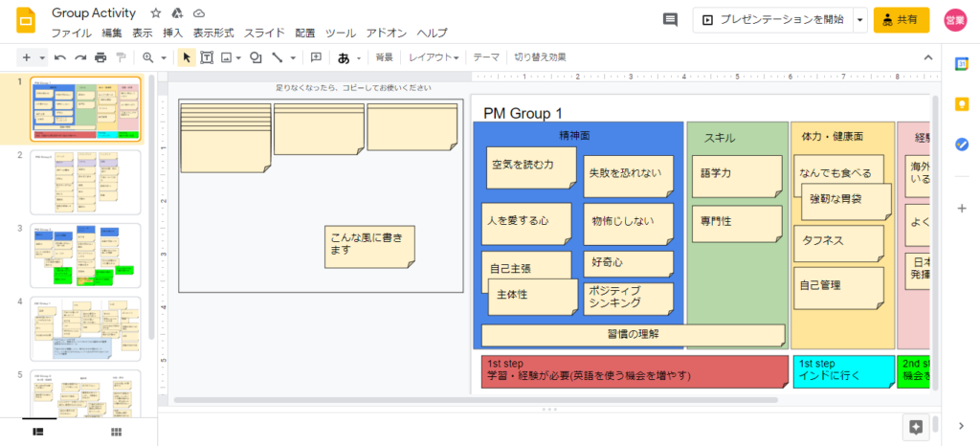Viewport: 980px width, 446px height.
Task: Select slide 4 thumbnail
Action: (85, 328)
